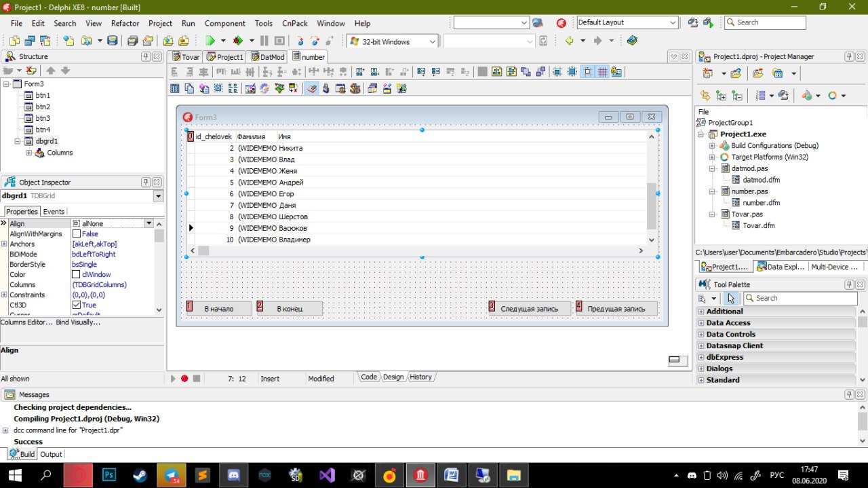Pin the Structure panel with pushpin
The height and width of the screenshot is (488, 868).
click(x=146, y=56)
